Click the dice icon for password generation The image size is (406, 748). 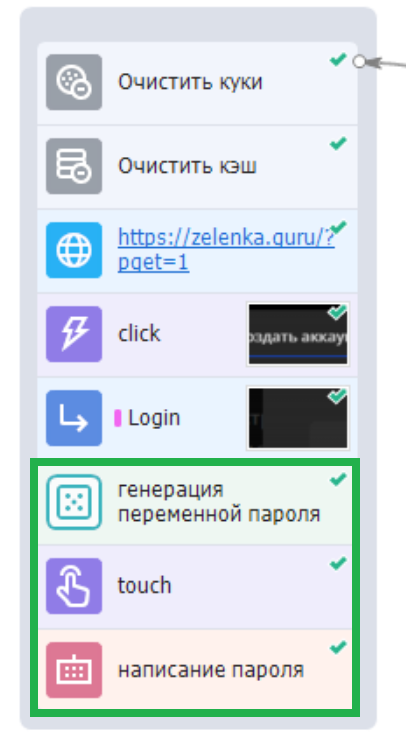(74, 502)
